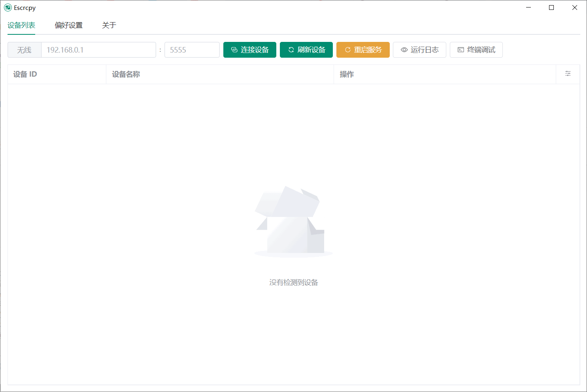This screenshot has height=392, width=587.
Task: Focus the 192.168.0.1 IP address field
Action: [98, 50]
